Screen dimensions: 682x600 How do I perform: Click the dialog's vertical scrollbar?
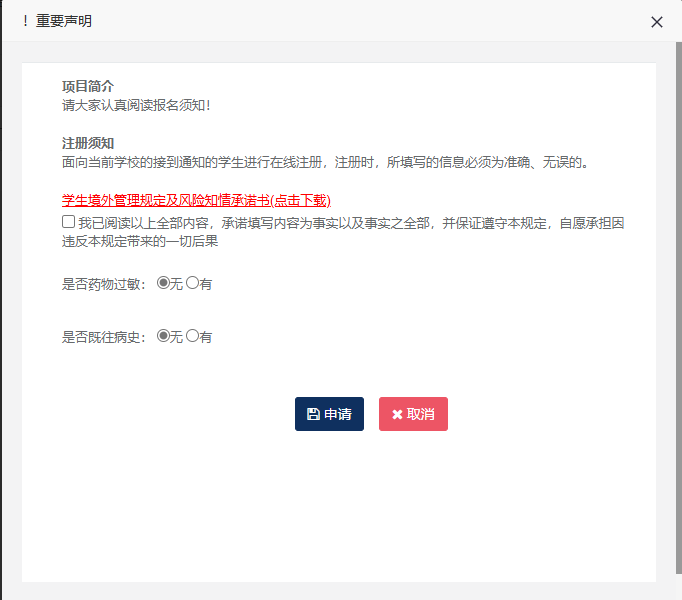[679, 308]
